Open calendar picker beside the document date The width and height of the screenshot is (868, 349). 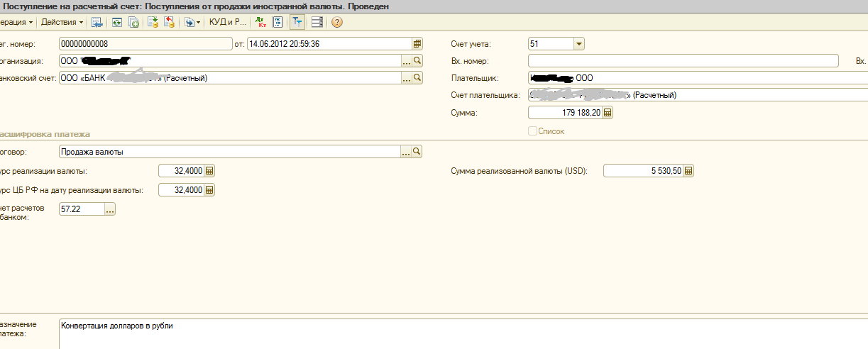tap(417, 44)
